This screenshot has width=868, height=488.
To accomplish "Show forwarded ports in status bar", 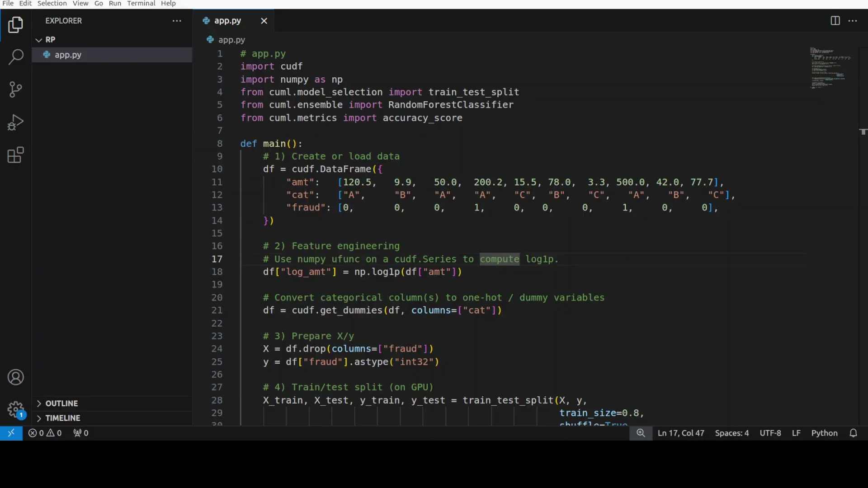I will click(80, 433).
